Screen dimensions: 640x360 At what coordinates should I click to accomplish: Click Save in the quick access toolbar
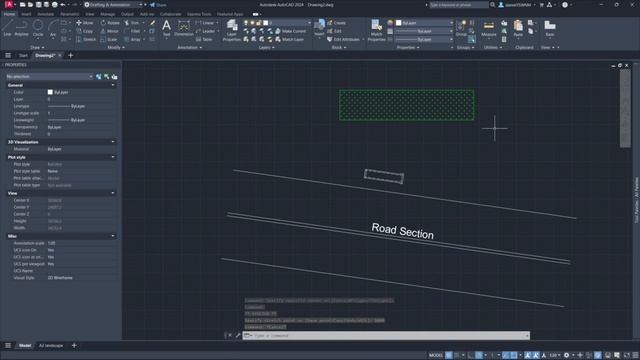click(38, 4)
